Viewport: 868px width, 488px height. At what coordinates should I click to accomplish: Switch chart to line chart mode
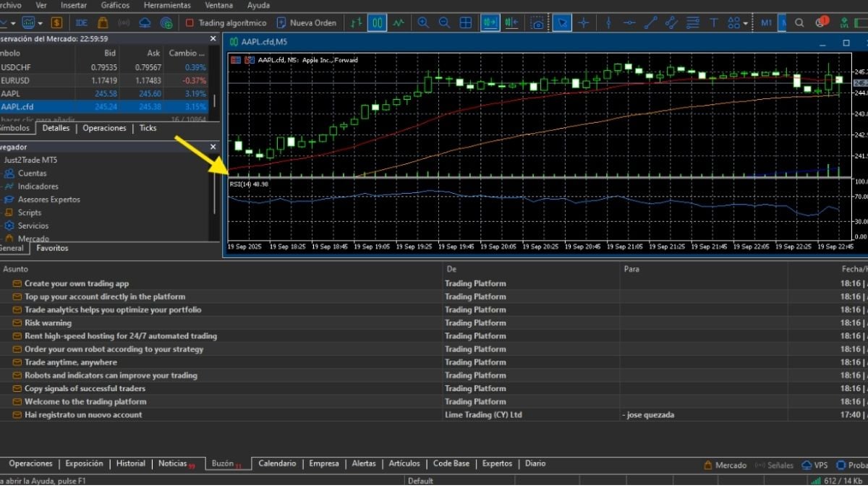click(399, 22)
